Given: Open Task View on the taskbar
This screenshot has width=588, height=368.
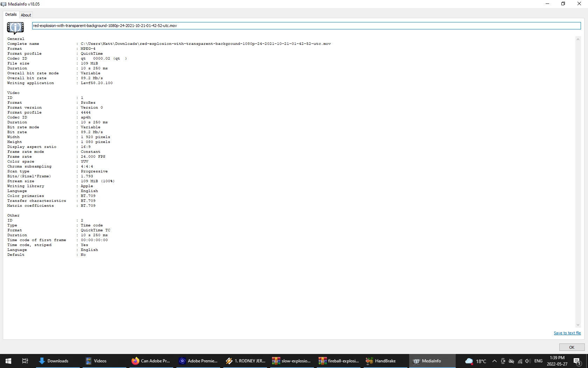Looking at the screenshot, I should pos(25,361).
